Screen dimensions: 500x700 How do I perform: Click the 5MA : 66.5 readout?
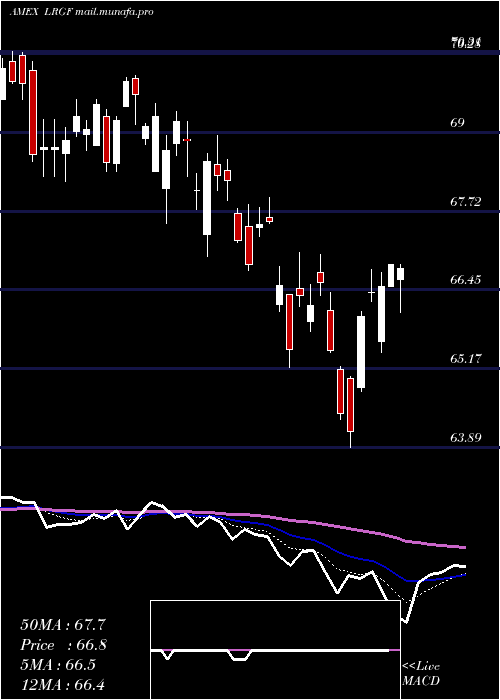[x=58, y=665]
